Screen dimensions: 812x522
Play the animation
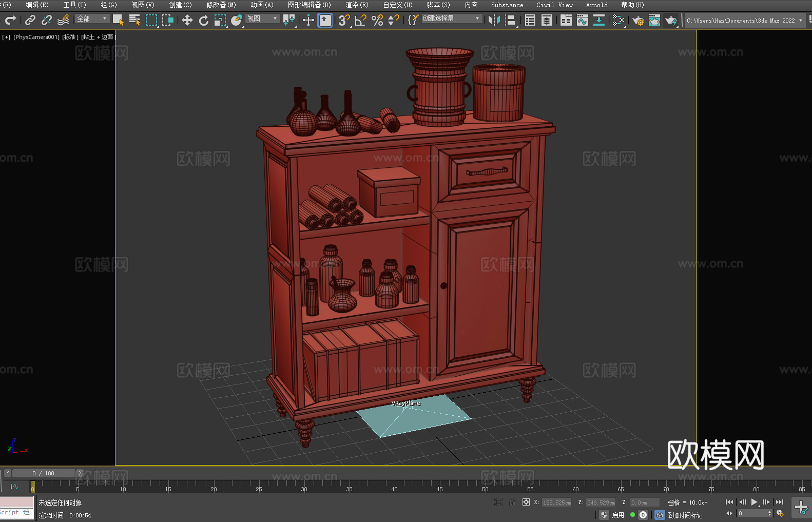point(755,502)
